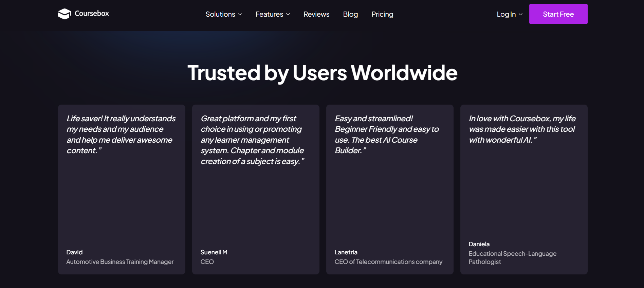Select Lanetria's testimonial card
This screenshot has height=288, width=644.
pos(390,190)
